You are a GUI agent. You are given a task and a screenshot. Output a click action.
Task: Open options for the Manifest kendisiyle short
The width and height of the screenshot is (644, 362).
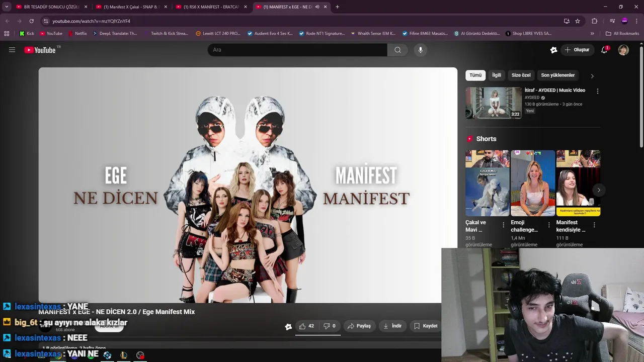(594, 225)
